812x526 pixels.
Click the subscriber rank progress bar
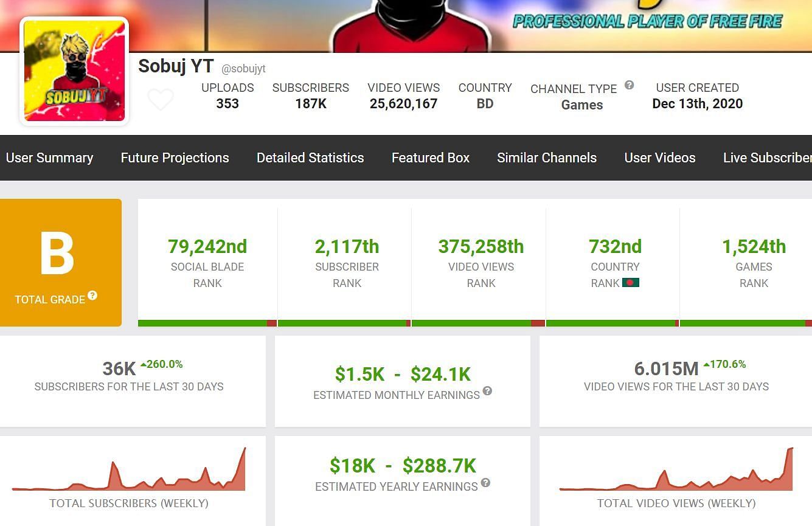click(x=344, y=323)
